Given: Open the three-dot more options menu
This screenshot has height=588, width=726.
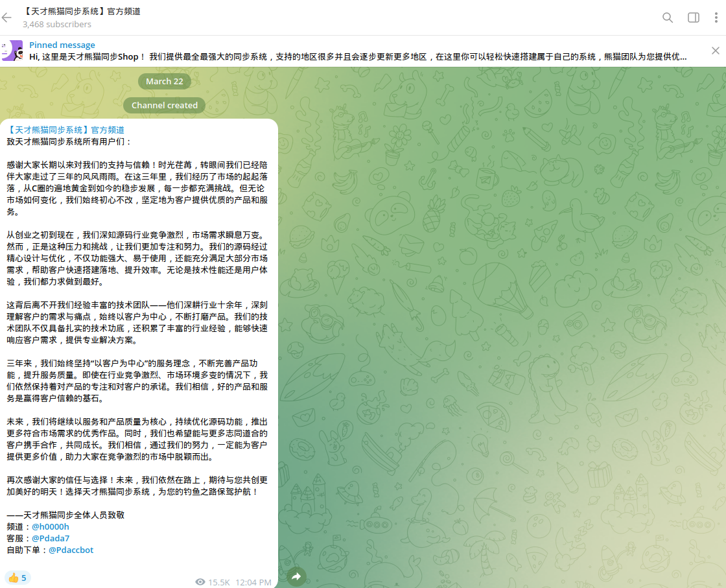Looking at the screenshot, I should [x=716, y=18].
